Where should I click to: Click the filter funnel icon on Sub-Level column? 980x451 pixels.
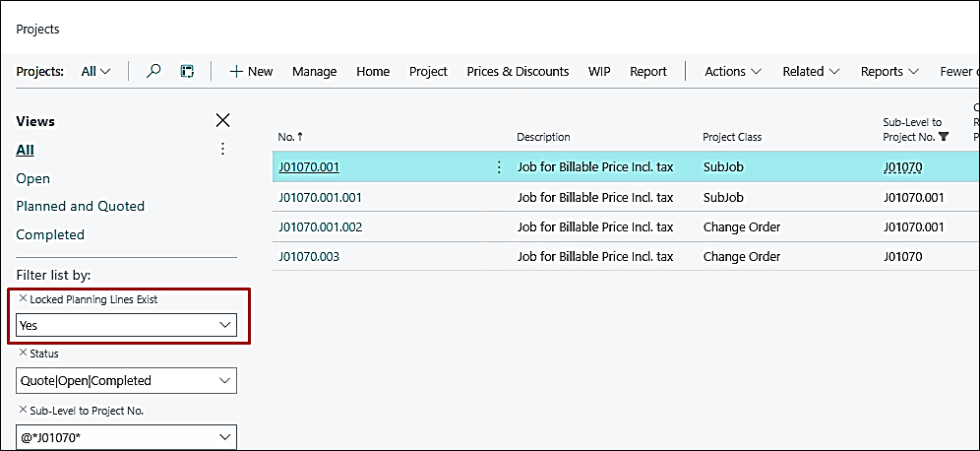coord(944,137)
